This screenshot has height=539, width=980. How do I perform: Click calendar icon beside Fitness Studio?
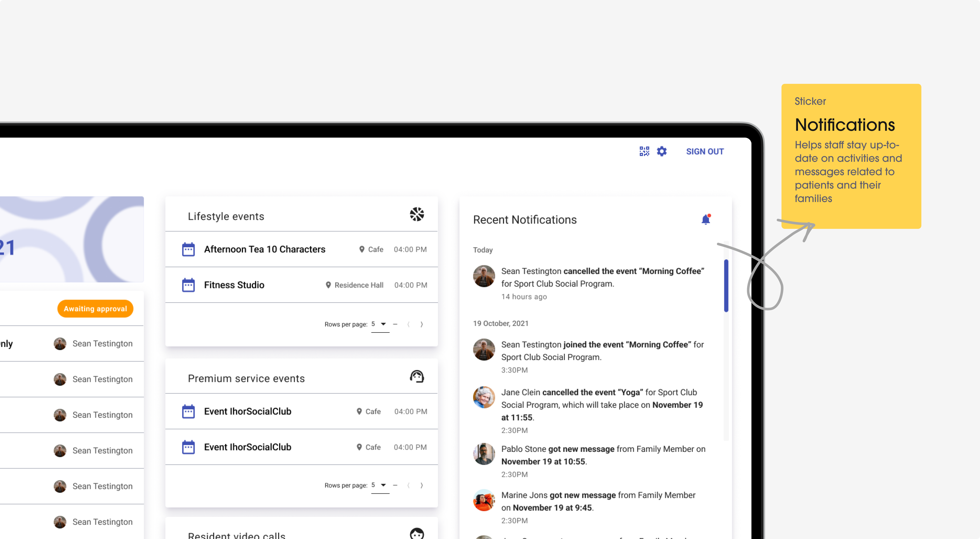click(188, 285)
